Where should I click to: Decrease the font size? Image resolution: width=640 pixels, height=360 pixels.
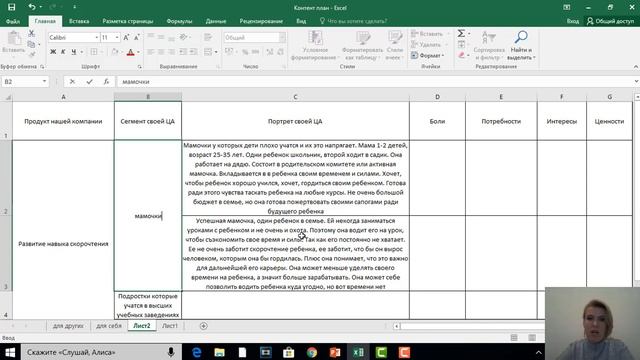pos(137,38)
